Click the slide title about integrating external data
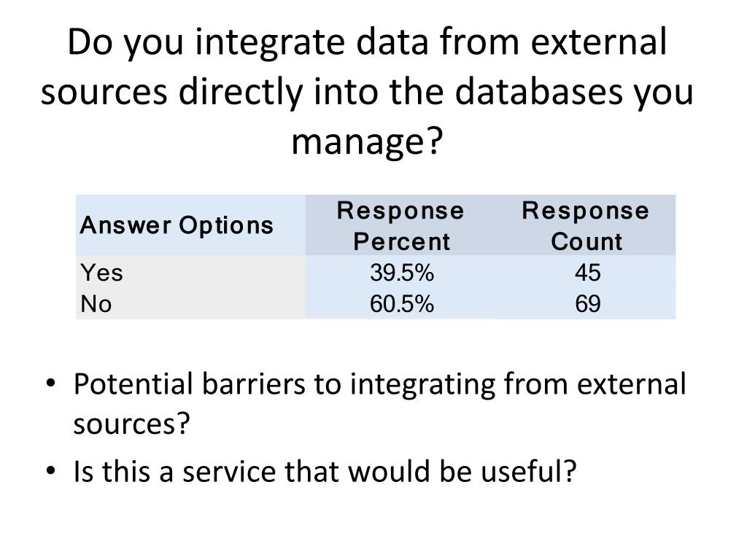This screenshot has width=747, height=560. tap(367, 91)
